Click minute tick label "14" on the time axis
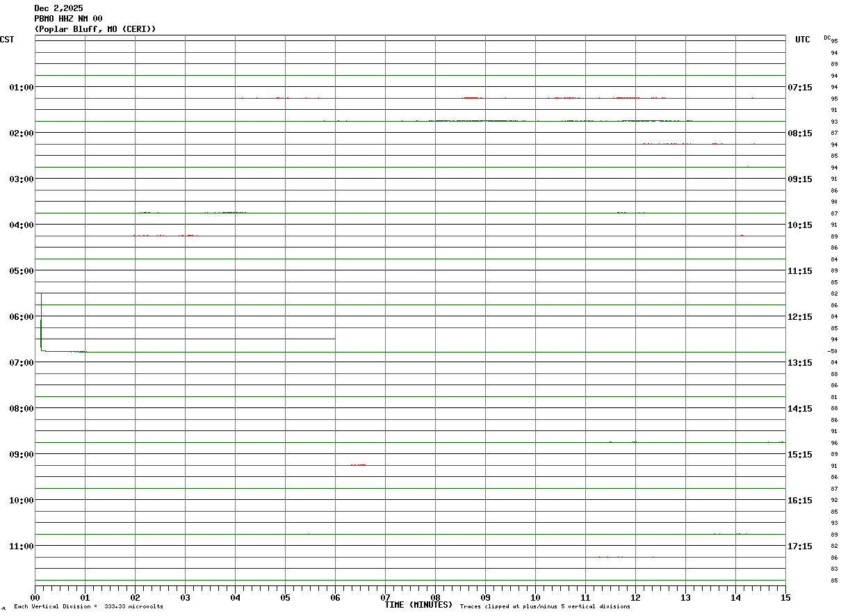The image size is (841, 616). 736,597
